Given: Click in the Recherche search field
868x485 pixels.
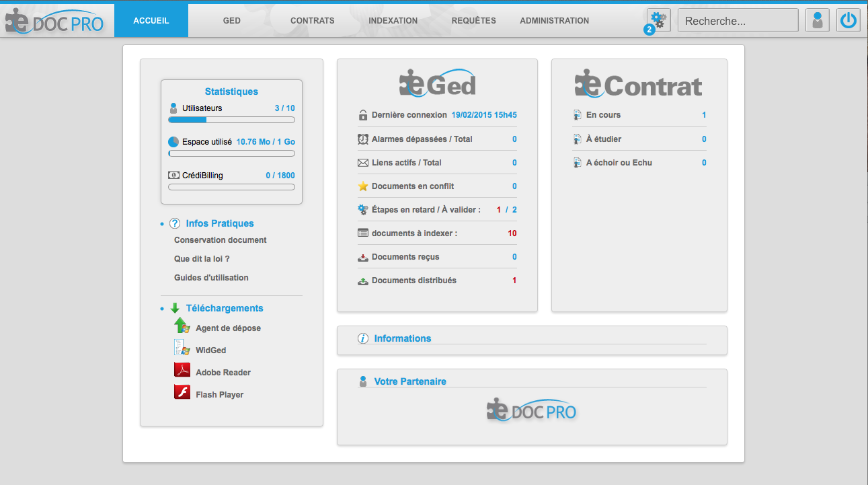Looking at the screenshot, I should [738, 21].
